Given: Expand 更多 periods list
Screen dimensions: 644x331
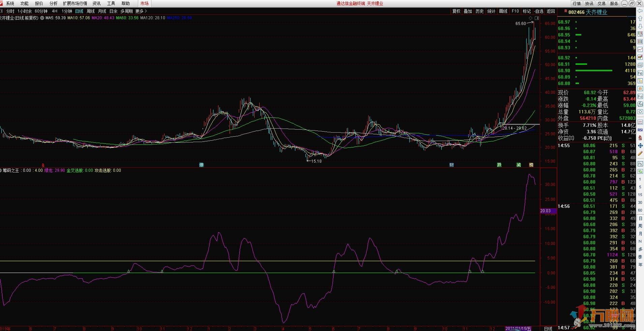Looking at the screenshot, I should 141,11.
